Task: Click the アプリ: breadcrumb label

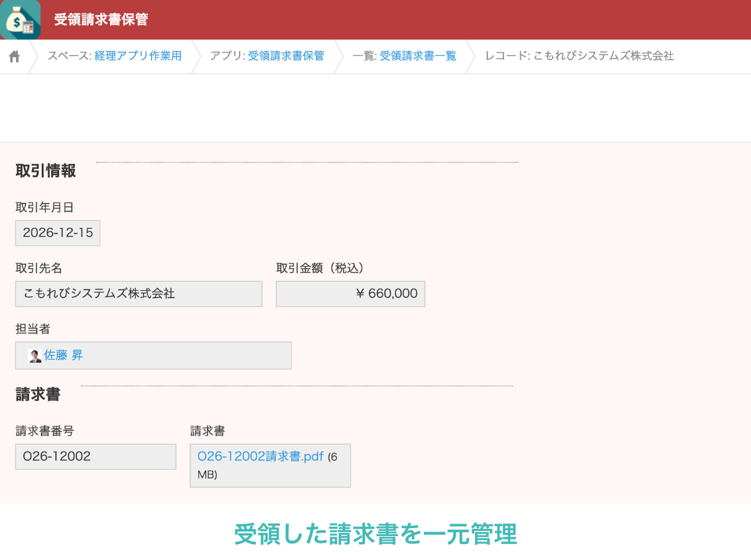Action: (228, 56)
